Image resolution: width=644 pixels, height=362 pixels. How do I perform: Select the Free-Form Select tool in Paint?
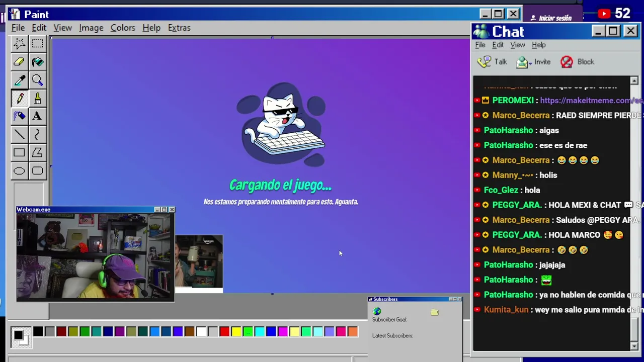click(19, 44)
